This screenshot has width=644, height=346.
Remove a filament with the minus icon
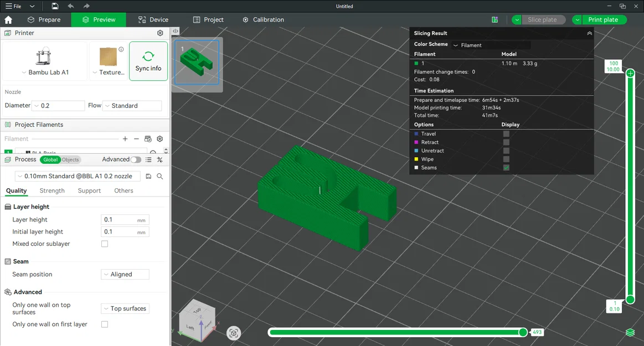[136, 139]
